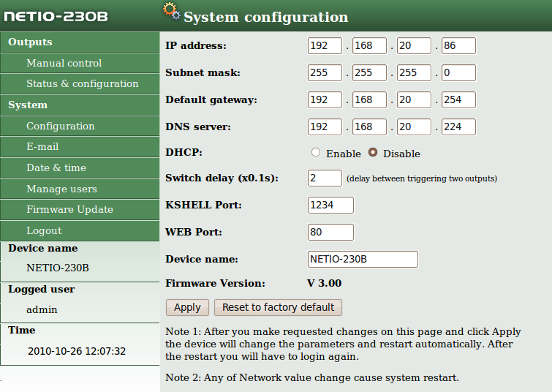552x392 pixels.
Task: Click the Note 2 text line
Action: click(x=312, y=377)
